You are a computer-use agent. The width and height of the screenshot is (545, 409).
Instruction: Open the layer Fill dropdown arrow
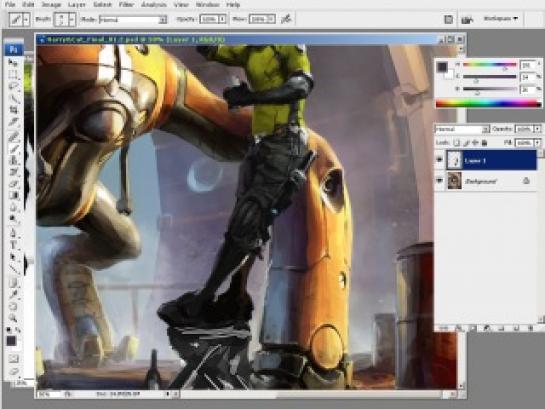pyautogui.click(x=538, y=142)
